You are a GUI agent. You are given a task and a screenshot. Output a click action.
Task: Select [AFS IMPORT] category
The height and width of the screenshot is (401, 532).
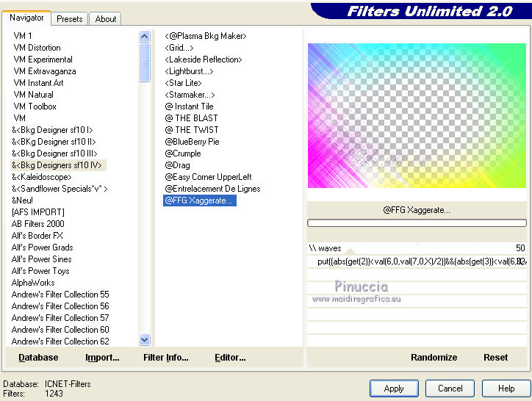click(x=37, y=212)
